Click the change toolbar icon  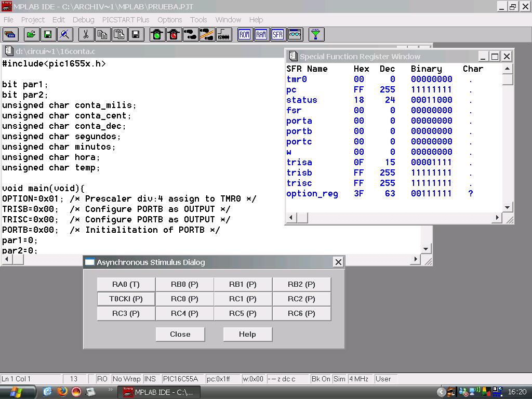coord(10,35)
